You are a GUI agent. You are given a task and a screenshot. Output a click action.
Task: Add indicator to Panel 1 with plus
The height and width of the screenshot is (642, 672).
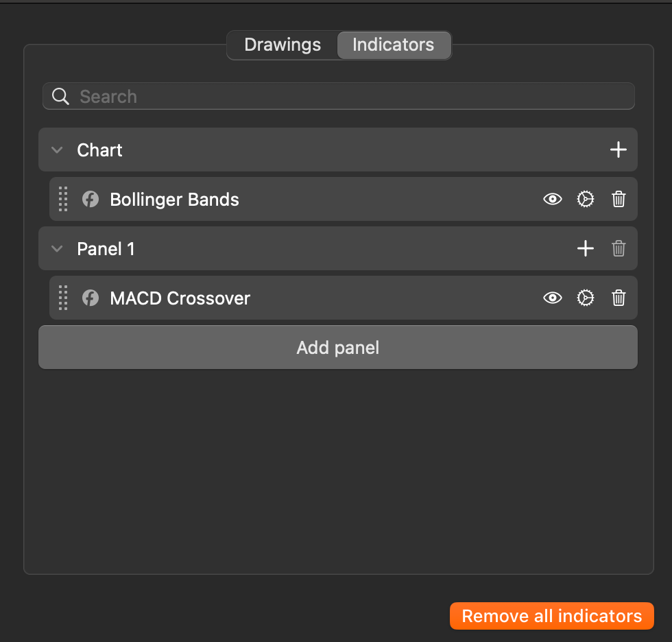585,248
